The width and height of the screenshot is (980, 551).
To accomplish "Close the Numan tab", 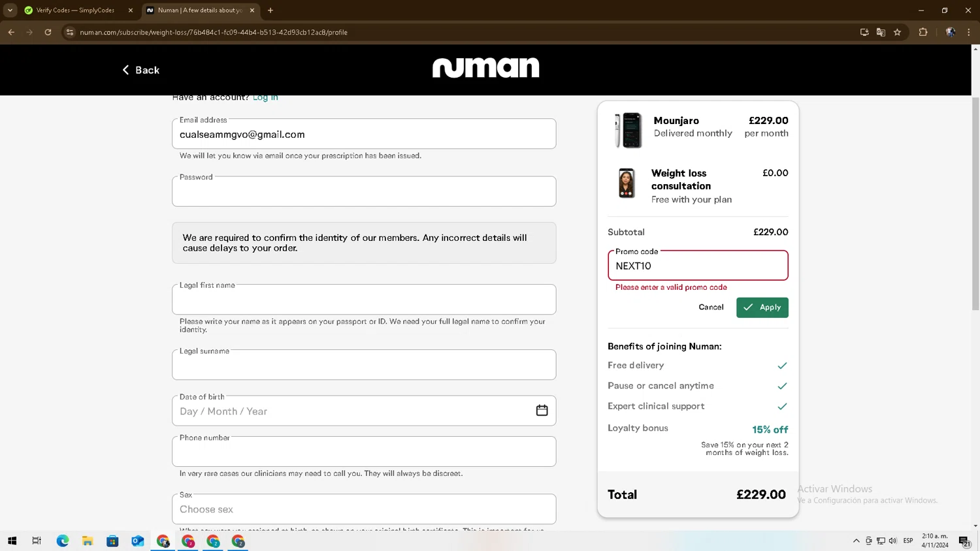I will point(252,10).
